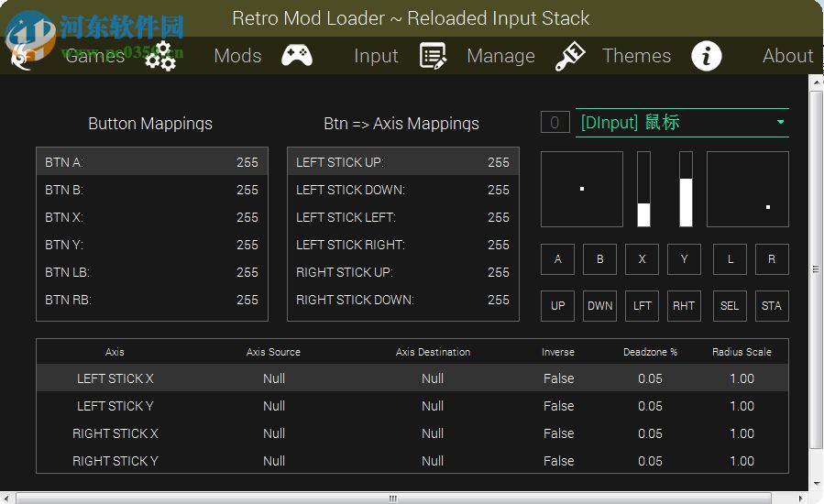Click the gamepad controller icon
The height and width of the screenshot is (504, 824).
point(297,55)
